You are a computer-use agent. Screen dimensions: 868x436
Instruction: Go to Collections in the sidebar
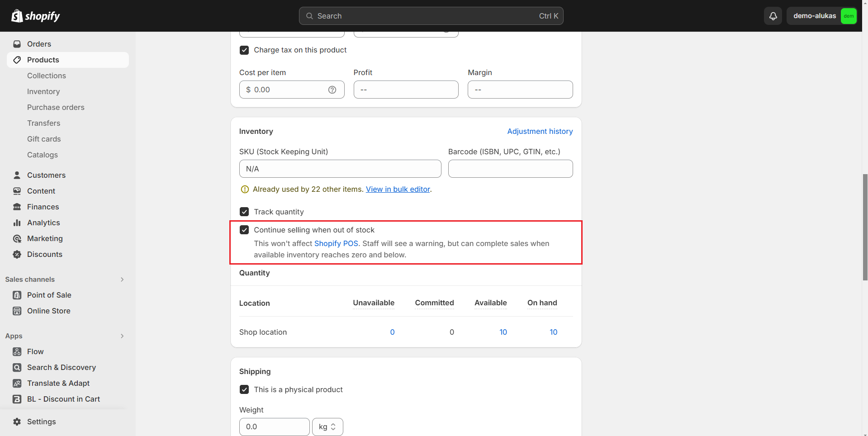pyautogui.click(x=47, y=76)
